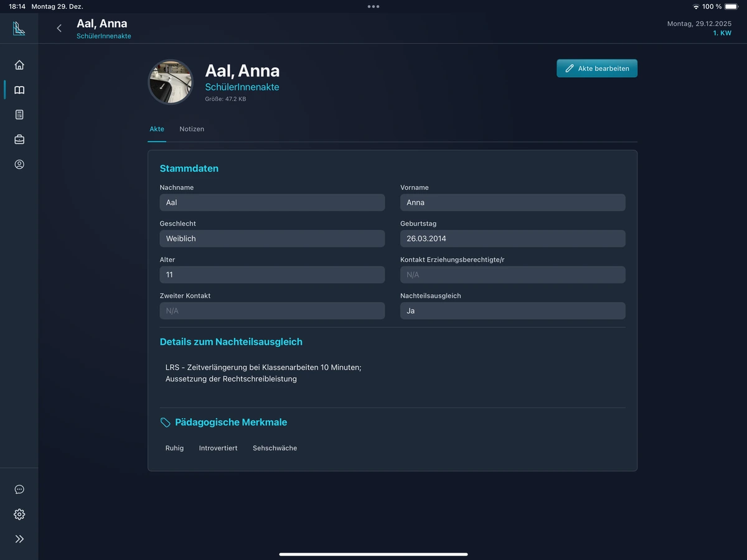Expand the sidebar with double chevron

(19, 539)
